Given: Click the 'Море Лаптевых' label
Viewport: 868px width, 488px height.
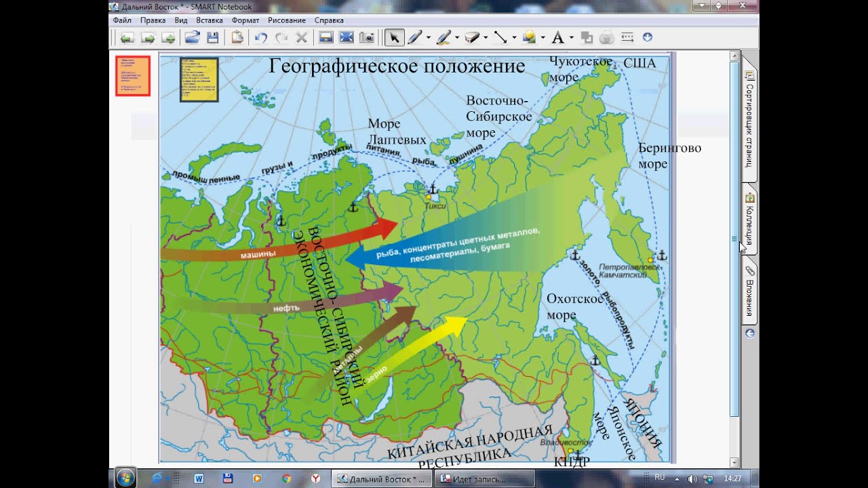Looking at the screenshot, I should [397, 131].
